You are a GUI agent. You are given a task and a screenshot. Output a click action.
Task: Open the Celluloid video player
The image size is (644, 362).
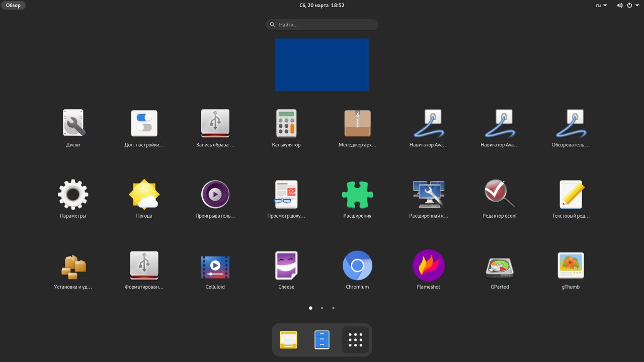point(215,266)
